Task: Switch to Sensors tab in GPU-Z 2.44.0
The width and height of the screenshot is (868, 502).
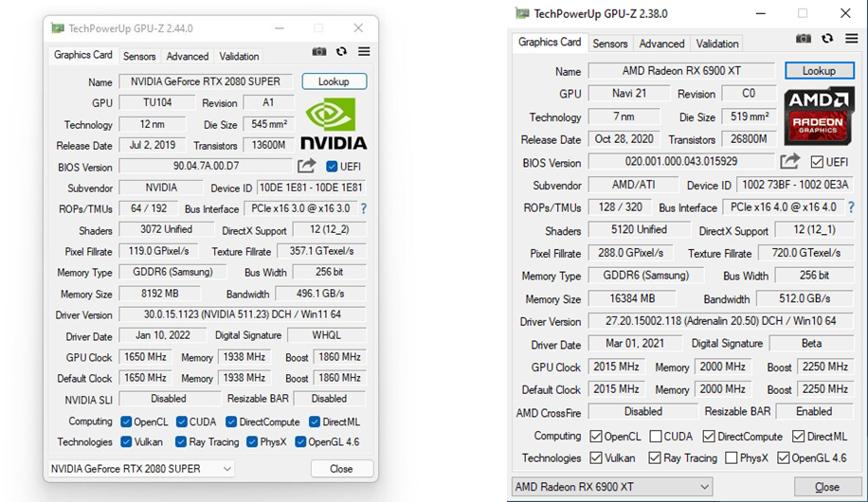Action: [x=139, y=57]
